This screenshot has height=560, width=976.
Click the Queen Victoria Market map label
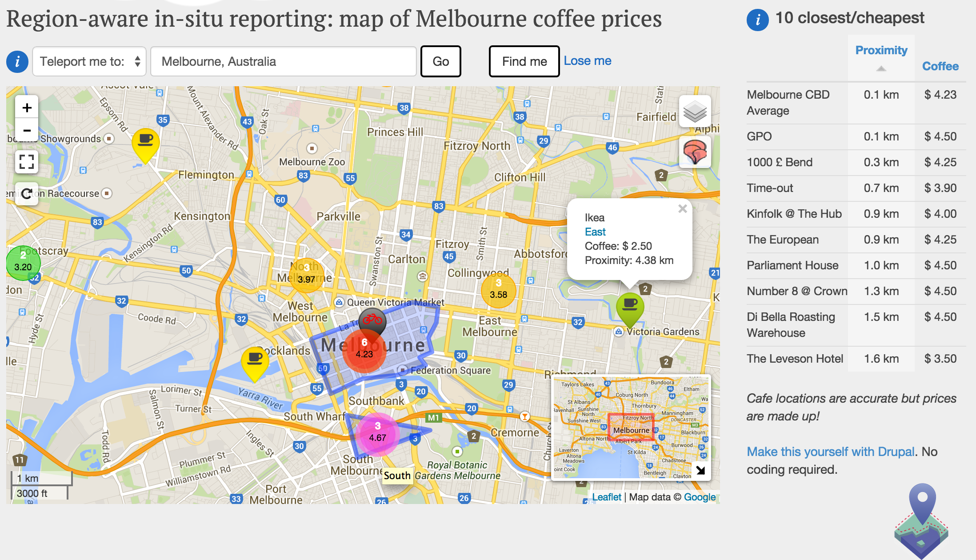[395, 302]
